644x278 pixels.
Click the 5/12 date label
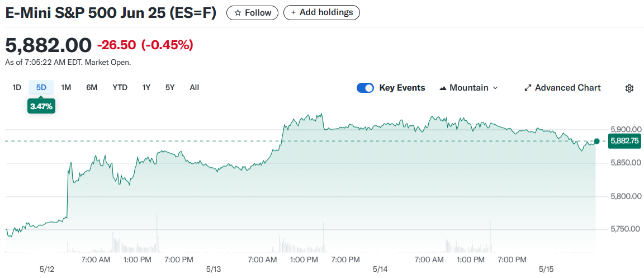point(47,270)
